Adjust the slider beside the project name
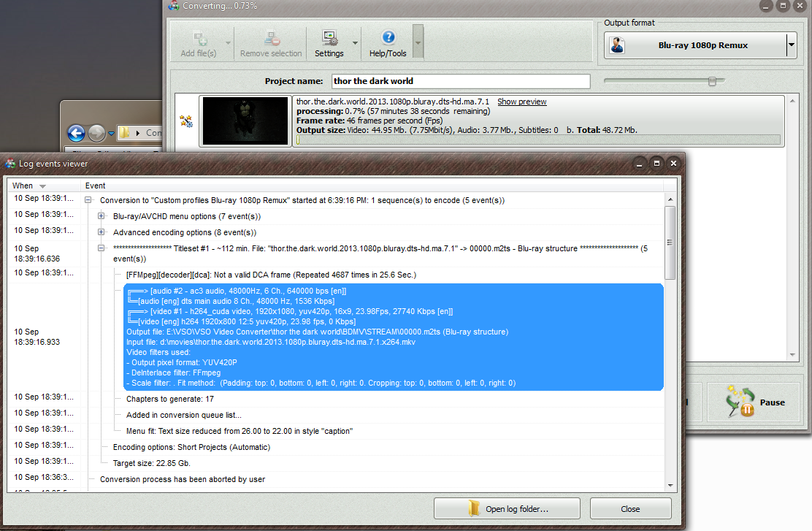 click(712, 81)
